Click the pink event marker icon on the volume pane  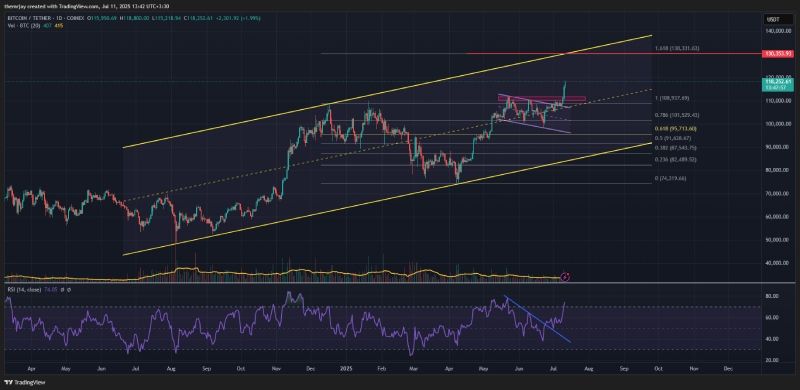(565, 277)
